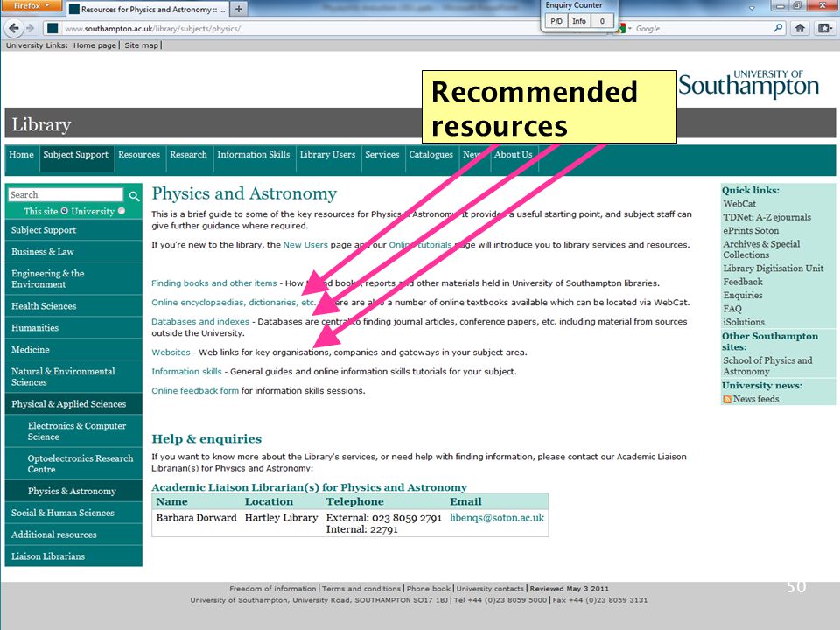840x630 pixels.
Task: Click the Online feedback form link
Action: click(x=195, y=390)
